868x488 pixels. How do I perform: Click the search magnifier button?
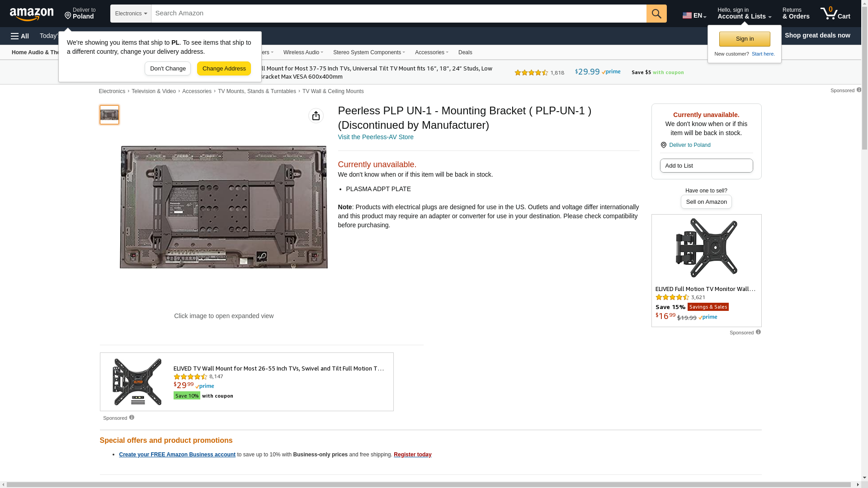[x=656, y=14]
